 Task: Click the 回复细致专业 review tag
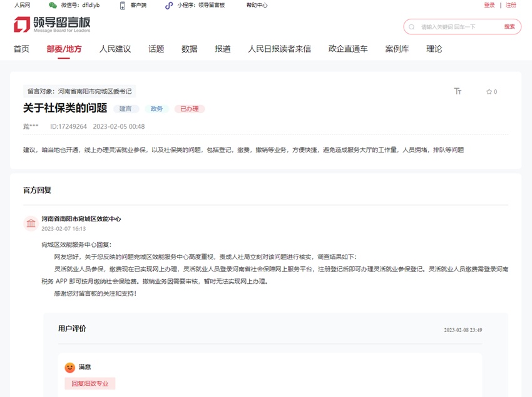90,383
